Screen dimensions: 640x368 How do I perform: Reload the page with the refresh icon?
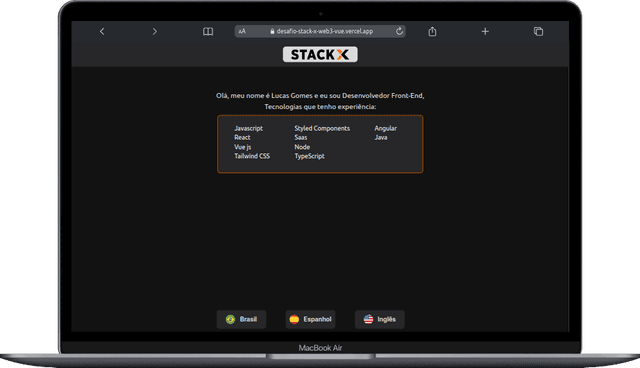[399, 31]
